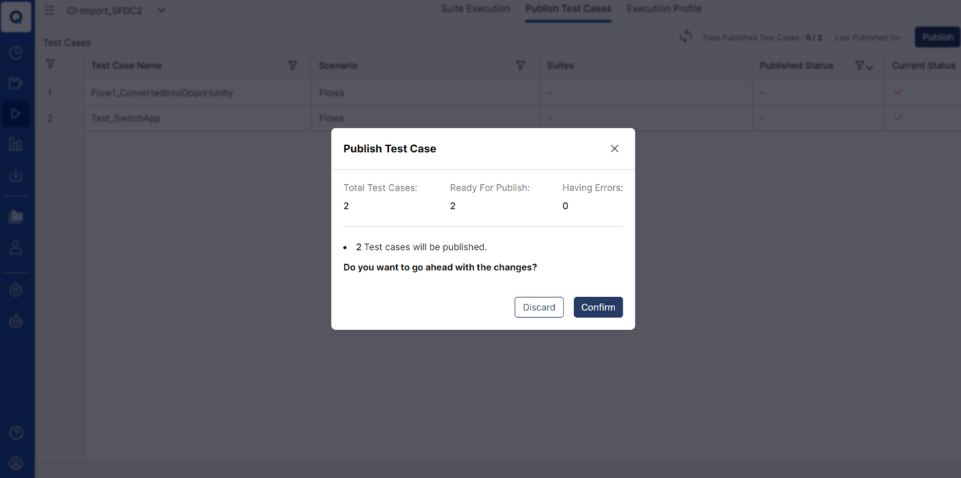Click the refresh sync icon near Total Published
Screen dimensions: 961x478
click(x=686, y=37)
